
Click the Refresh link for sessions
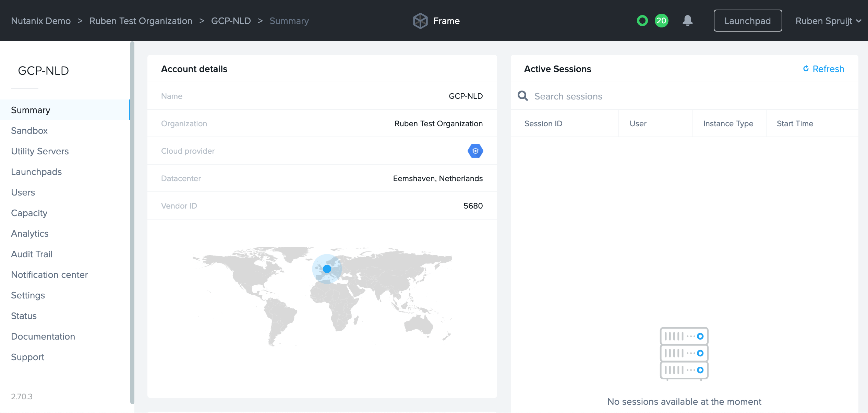coord(825,69)
